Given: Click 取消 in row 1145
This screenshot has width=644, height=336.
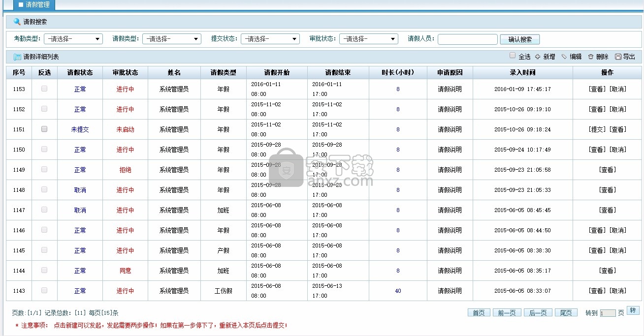Looking at the screenshot, I should tap(618, 250).
